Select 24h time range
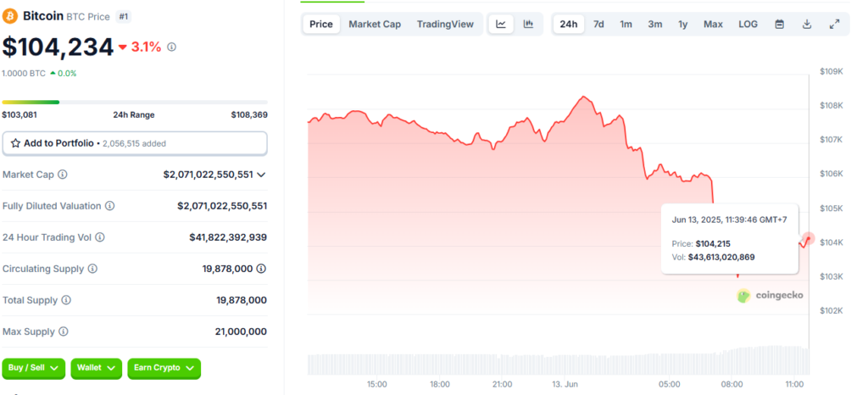868x395 pixels. 569,25
